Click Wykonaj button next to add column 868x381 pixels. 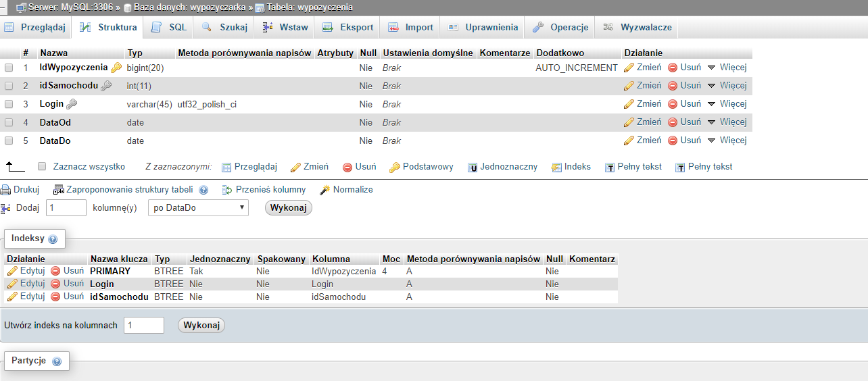(289, 207)
